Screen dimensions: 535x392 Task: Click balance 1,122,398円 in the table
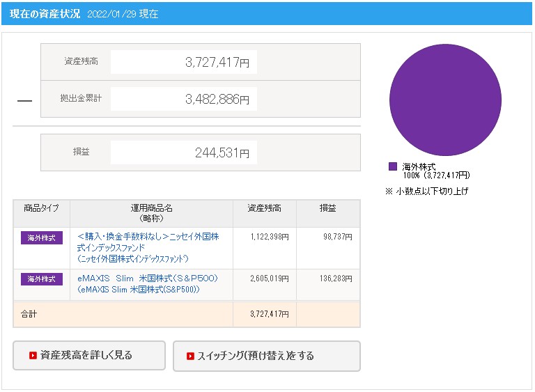coord(270,237)
